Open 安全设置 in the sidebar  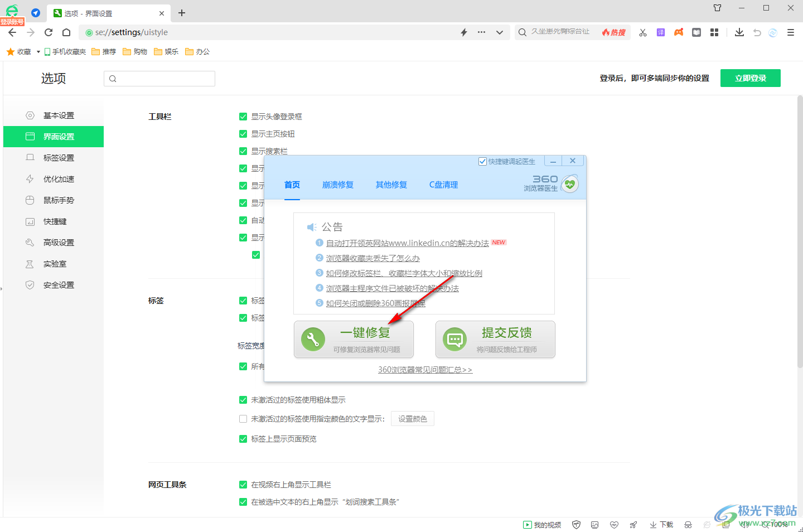click(x=54, y=285)
